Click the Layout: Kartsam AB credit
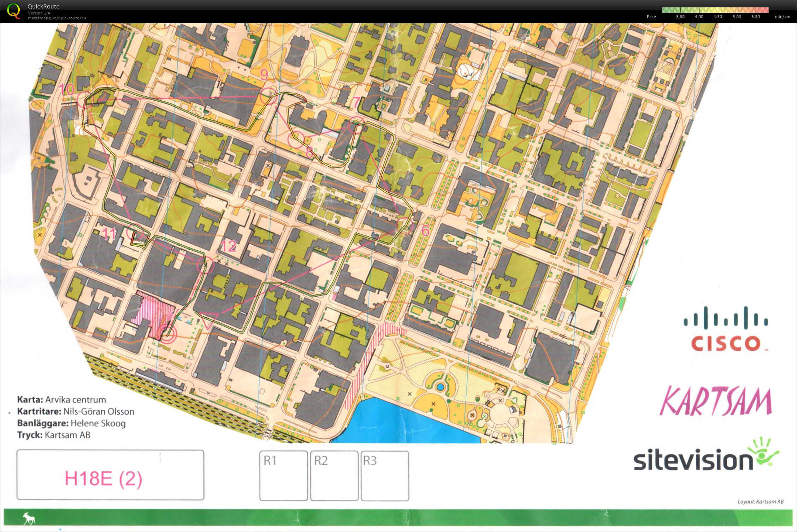 (x=761, y=502)
